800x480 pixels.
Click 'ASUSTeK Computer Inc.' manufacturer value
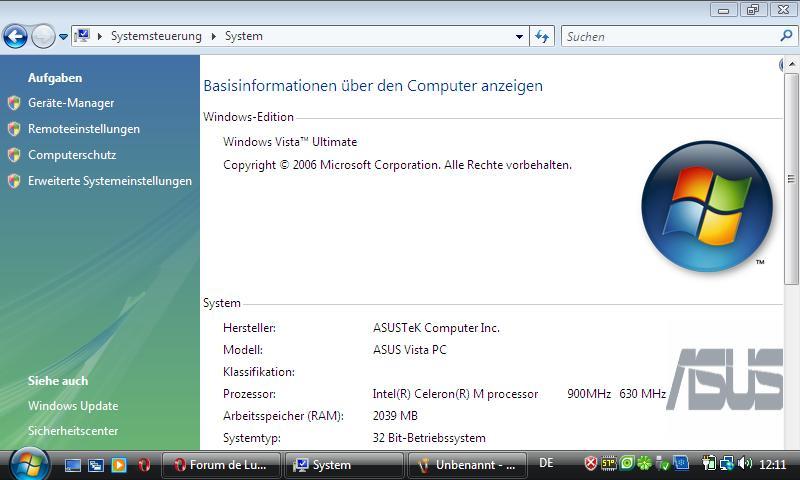pos(436,328)
